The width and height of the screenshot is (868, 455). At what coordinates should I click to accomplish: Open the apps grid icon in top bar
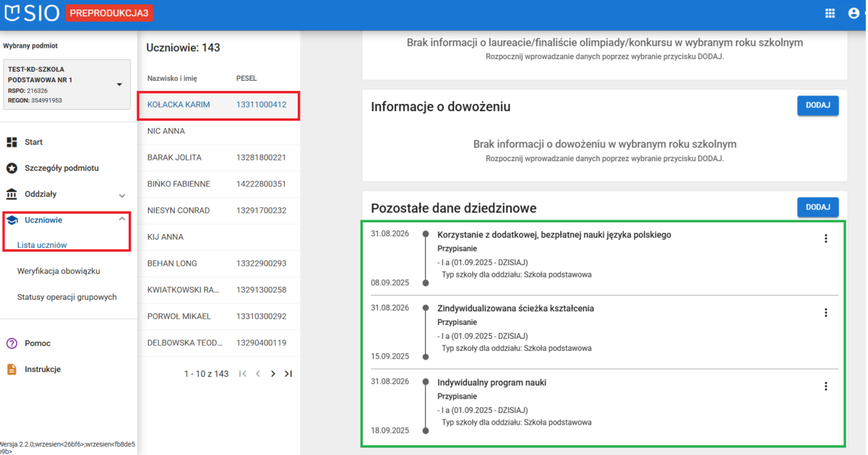point(830,12)
